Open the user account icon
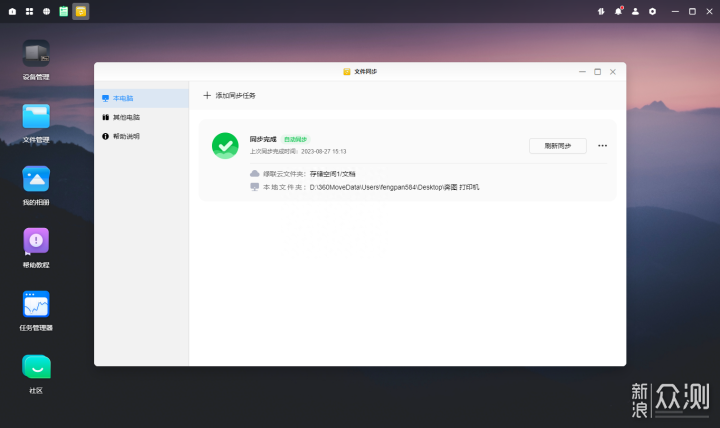 pyautogui.click(x=635, y=11)
